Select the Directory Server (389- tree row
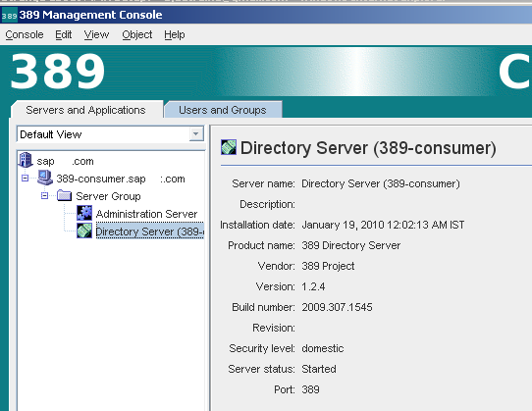 point(149,231)
